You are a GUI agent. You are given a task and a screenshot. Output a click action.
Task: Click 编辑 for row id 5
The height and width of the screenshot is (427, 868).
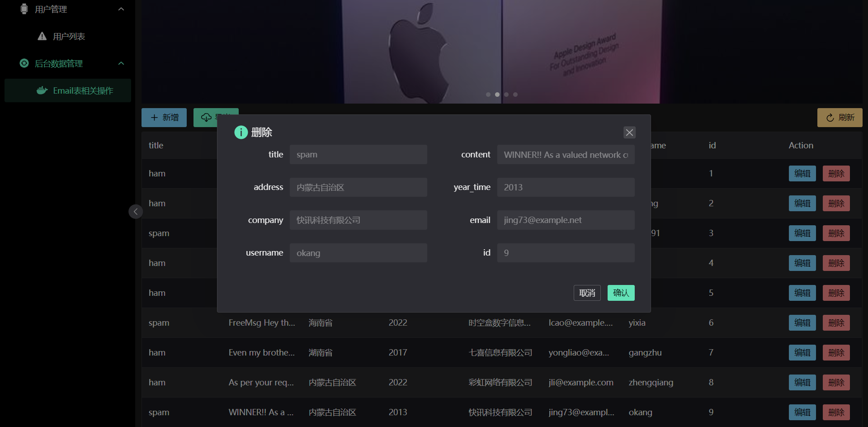coord(802,293)
